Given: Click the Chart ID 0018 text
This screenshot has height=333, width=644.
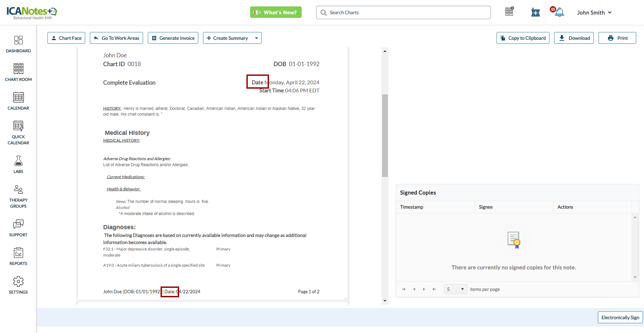Looking at the screenshot, I should (x=122, y=64).
